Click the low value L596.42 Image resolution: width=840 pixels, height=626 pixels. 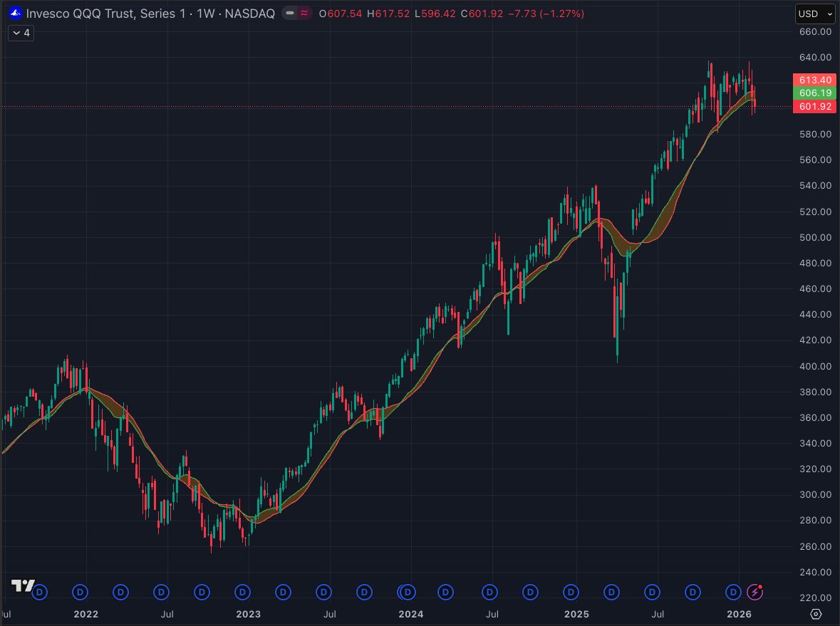435,14
